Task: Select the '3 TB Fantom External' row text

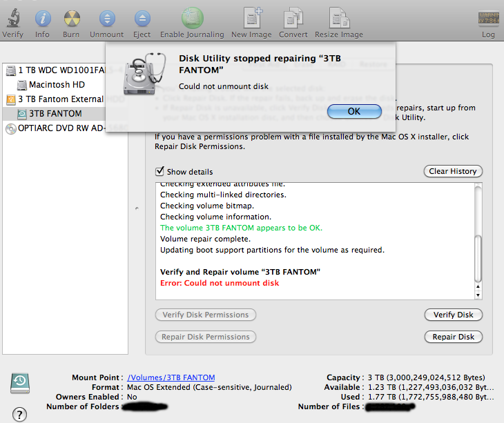Action: [x=61, y=99]
